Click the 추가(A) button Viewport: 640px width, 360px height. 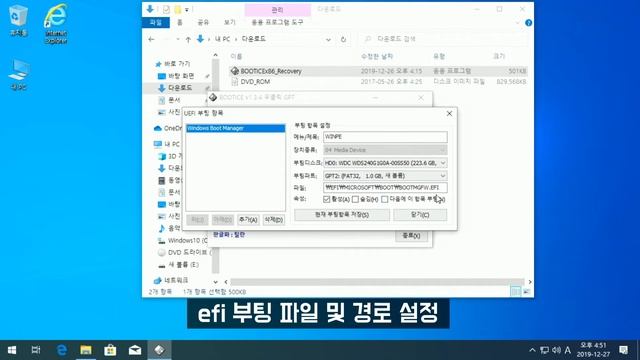(248, 220)
